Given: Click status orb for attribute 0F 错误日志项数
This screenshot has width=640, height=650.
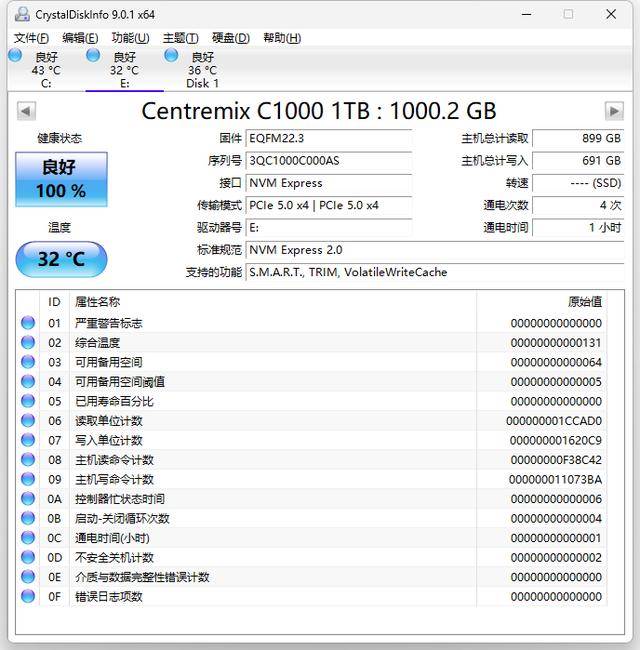Looking at the screenshot, I should coord(28,597).
